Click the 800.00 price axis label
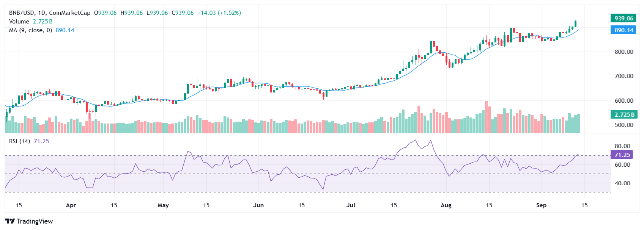 [x=624, y=52]
